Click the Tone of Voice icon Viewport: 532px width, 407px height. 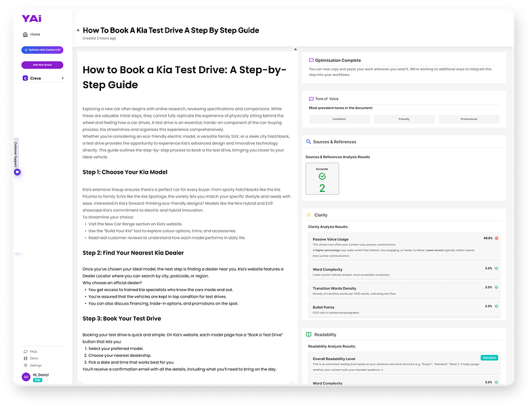point(311,99)
